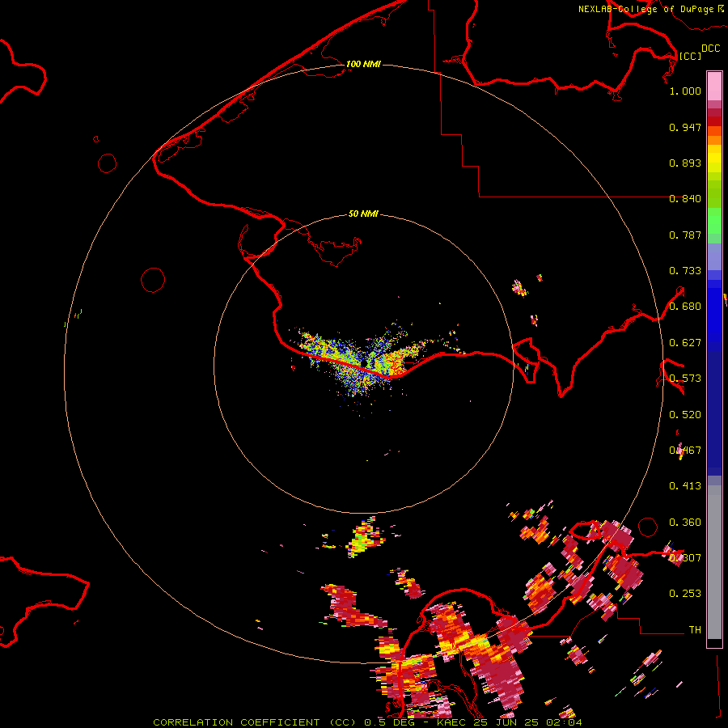The image size is (728, 728).
Task: Click the 50 NMI range ring label
Action: coord(363,214)
